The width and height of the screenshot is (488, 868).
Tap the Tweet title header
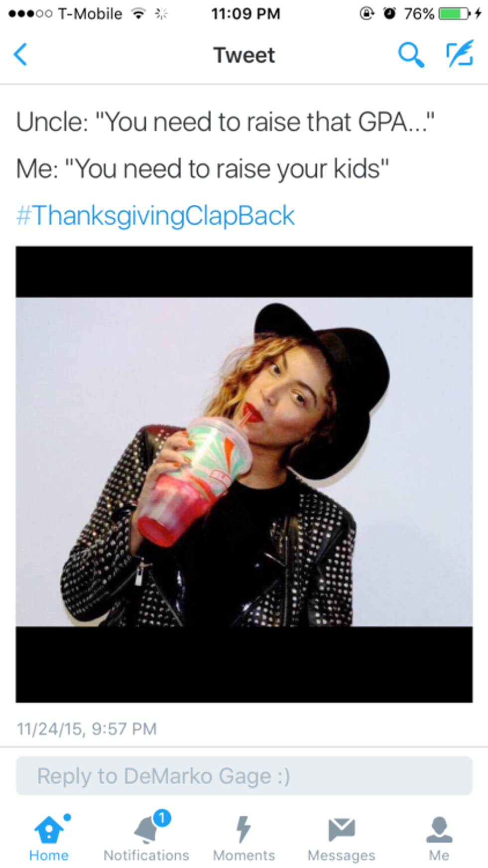[244, 55]
